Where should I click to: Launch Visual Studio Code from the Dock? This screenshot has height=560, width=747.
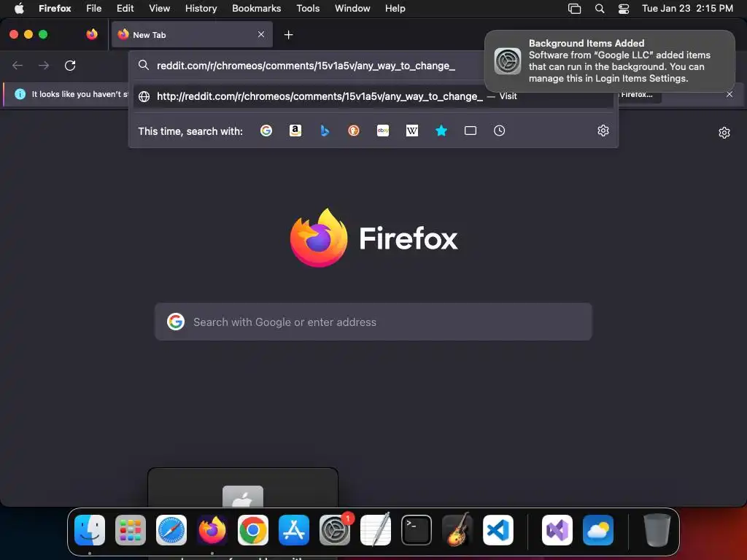pyautogui.click(x=498, y=530)
